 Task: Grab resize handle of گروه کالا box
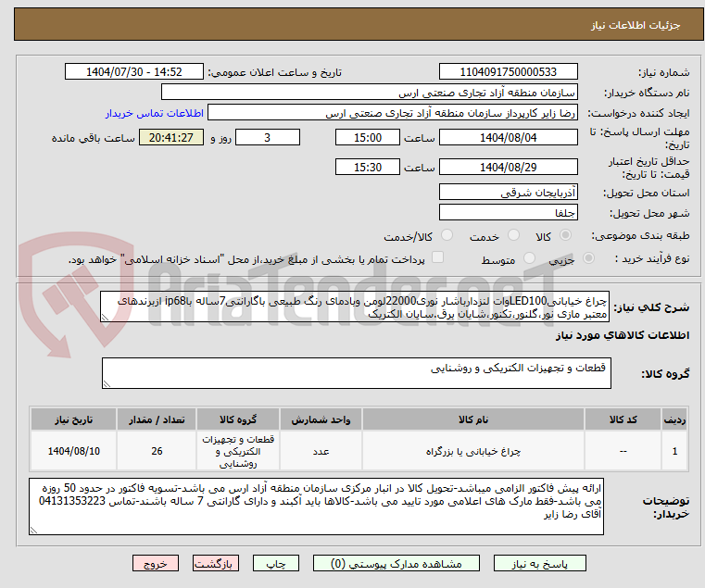(107, 384)
